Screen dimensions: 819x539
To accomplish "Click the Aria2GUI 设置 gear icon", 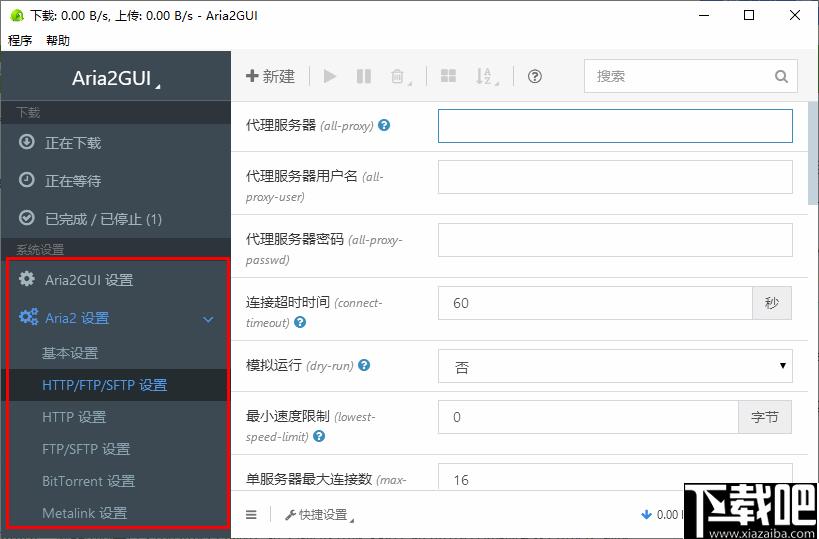I will 27,278.
